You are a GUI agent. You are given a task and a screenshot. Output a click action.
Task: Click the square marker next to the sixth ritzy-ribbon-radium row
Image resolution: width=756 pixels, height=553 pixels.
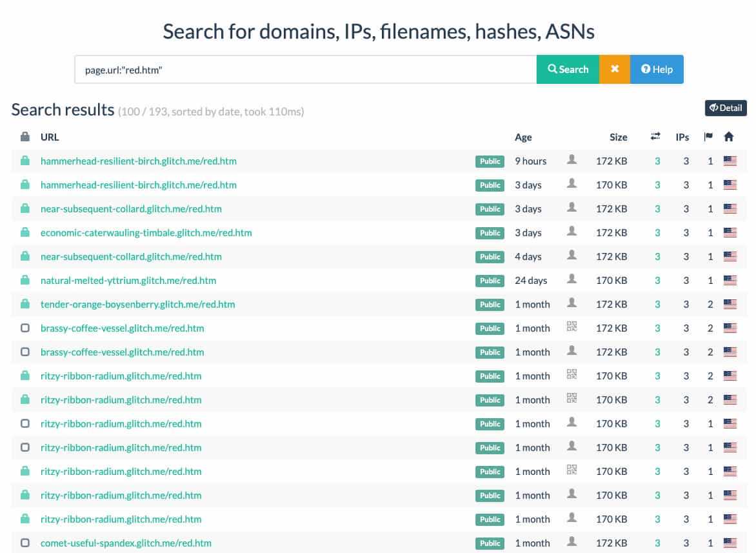[25, 495]
